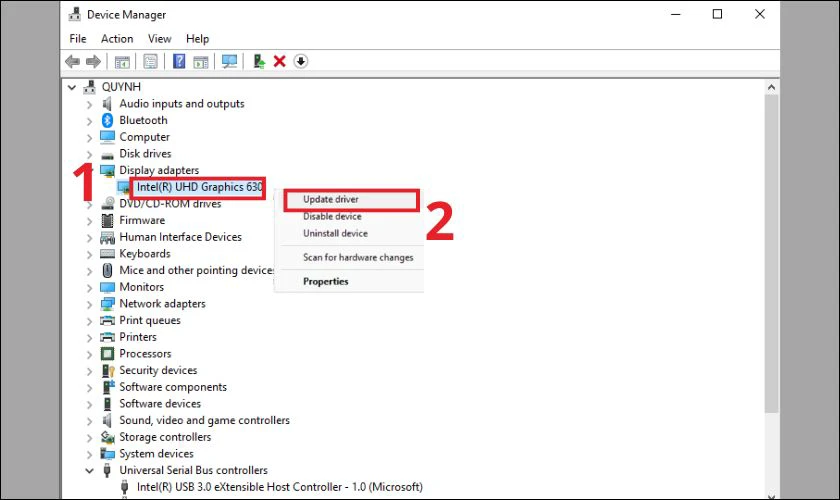The height and width of the screenshot is (500, 840).
Task: Expand the Bluetooth category chevron
Action: click(x=89, y=121)
